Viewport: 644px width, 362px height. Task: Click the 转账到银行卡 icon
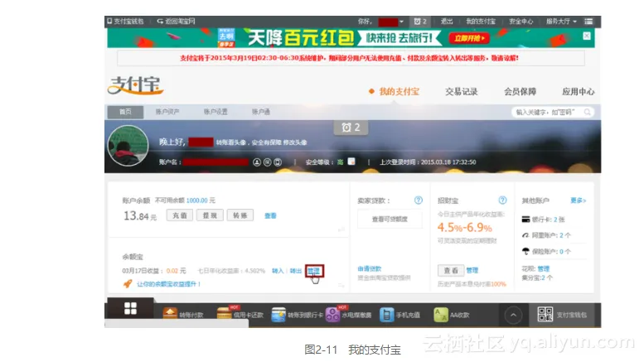(x=278, y=315)
